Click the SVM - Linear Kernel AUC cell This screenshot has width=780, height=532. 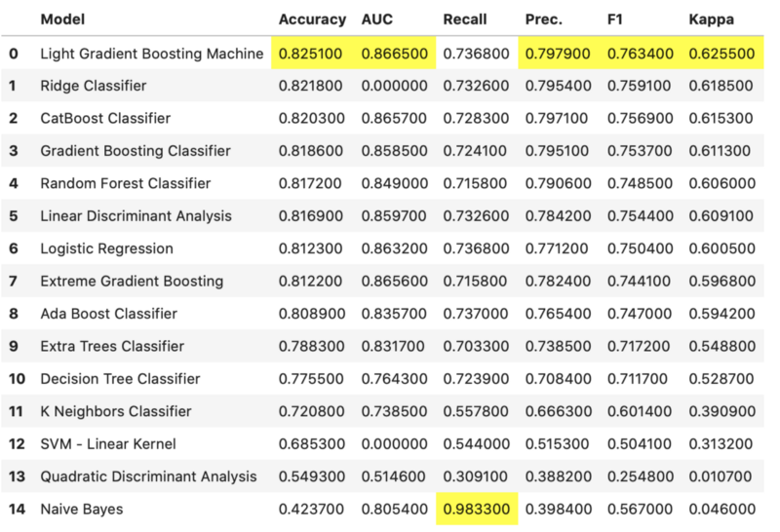393,444
